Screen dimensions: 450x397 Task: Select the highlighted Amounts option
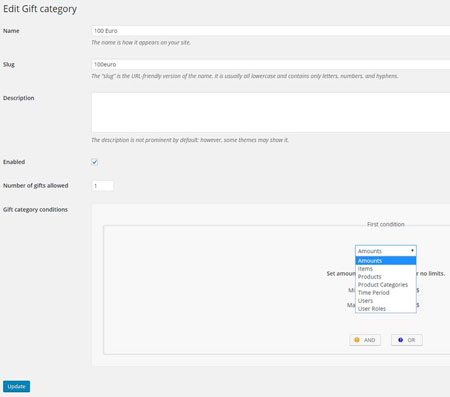pos(386,261)
